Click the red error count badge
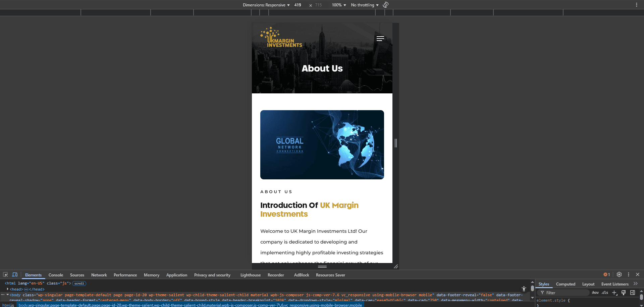 pos(607,274)
